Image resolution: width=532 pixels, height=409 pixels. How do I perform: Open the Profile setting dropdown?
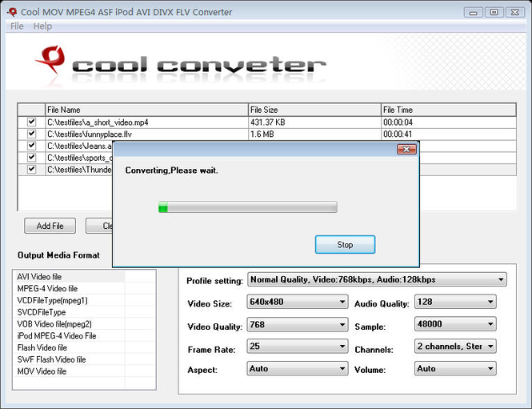click(x=377, y=279)
